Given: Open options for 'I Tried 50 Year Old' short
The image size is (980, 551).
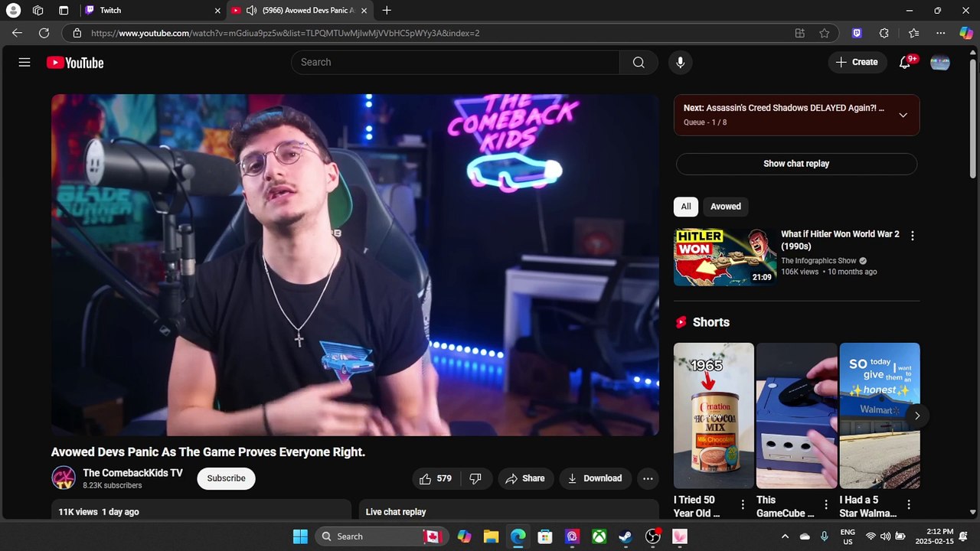Looking at the screenshot, I should tap(742, 504).
